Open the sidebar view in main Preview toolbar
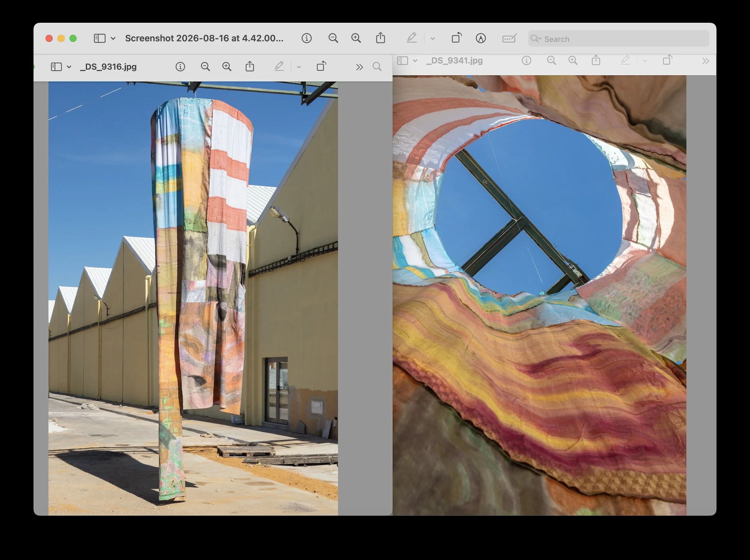This screenshot has width=750, height=560. (x=99, y=38)
